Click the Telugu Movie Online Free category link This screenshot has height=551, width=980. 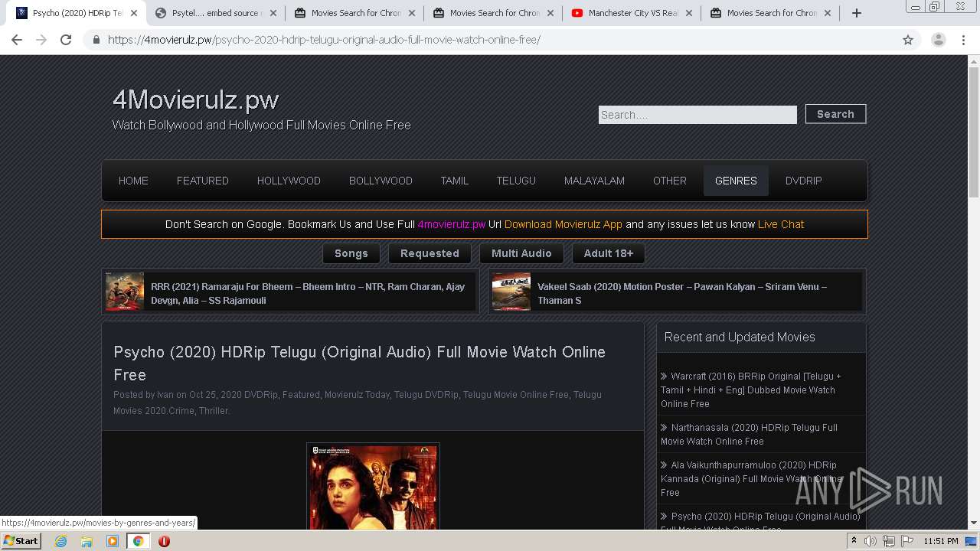point(515,395)
